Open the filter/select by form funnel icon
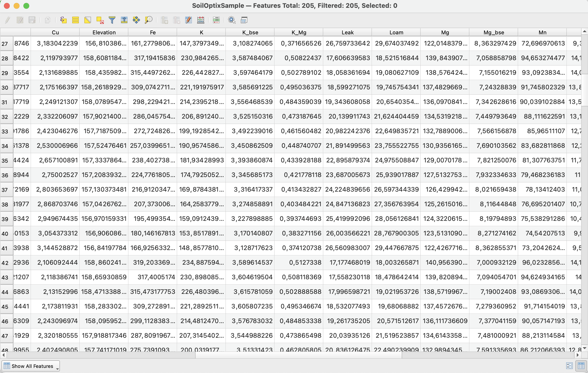588x373 pixels. pos(112,20)
